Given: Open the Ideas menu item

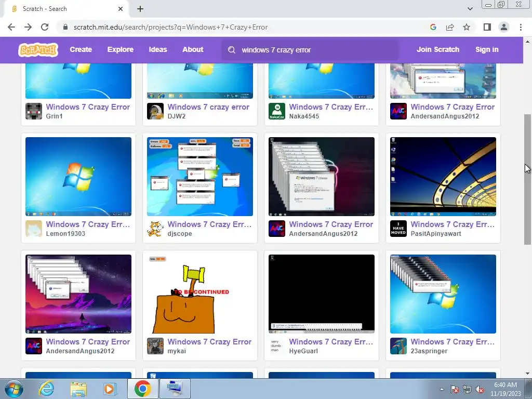Looking at the screenshot, I should coord(158,49).
